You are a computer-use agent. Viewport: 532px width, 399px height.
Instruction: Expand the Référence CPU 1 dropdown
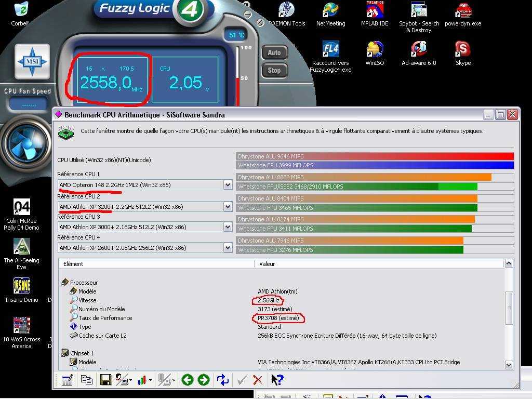[228, 185]
